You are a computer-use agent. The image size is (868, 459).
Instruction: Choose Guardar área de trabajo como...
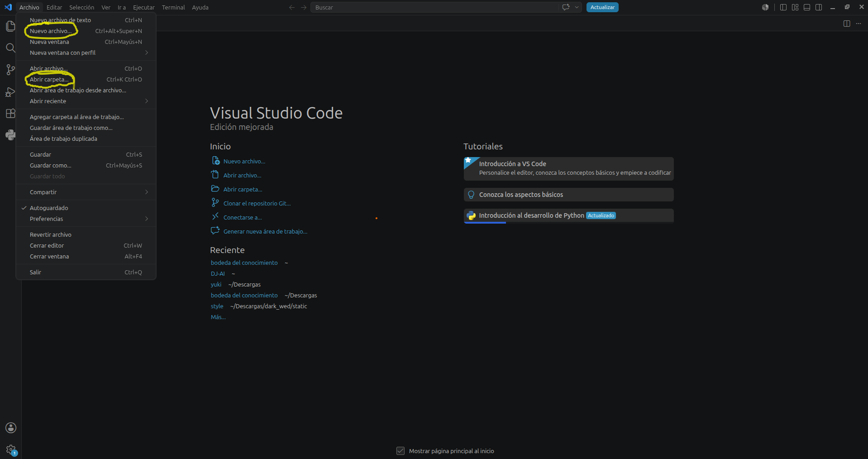pos(86,128)
